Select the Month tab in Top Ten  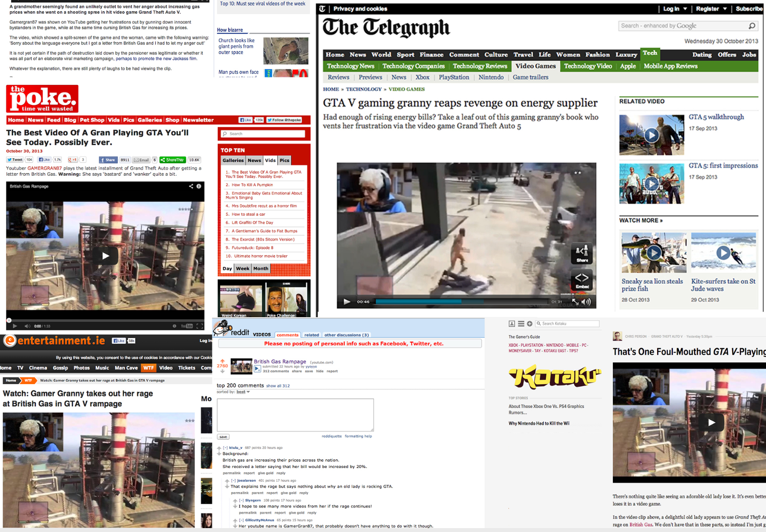pos(261,268)
